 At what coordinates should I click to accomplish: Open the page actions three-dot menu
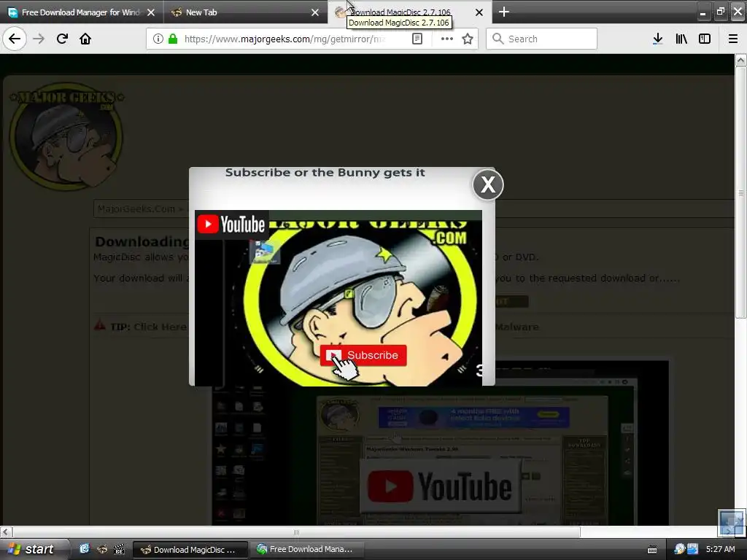coord(447,39)
